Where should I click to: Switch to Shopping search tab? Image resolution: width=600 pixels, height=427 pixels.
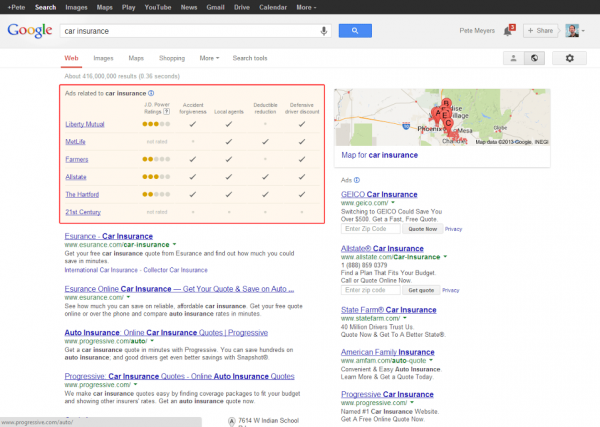point(172,58)
